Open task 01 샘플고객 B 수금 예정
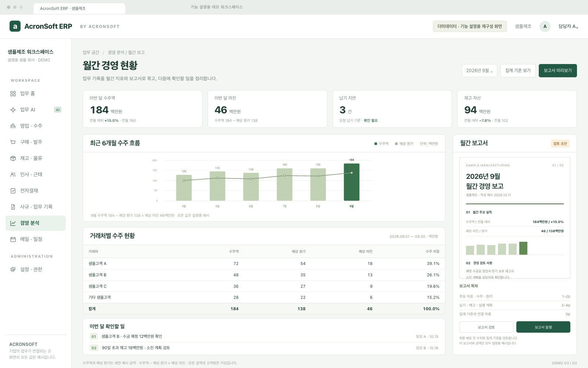 (x=264, y=336)
